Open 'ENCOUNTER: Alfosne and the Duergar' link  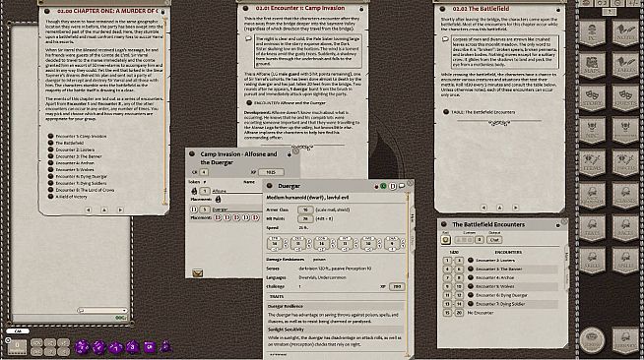pos(290,103)
